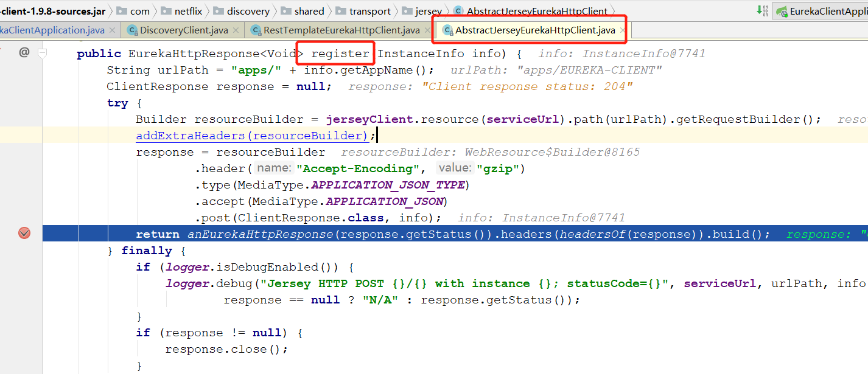Click the "apps/EUREKA-CLIENT" debug value hint
The height and width of the screenshot is (374, 868).
tap(589, 70)
